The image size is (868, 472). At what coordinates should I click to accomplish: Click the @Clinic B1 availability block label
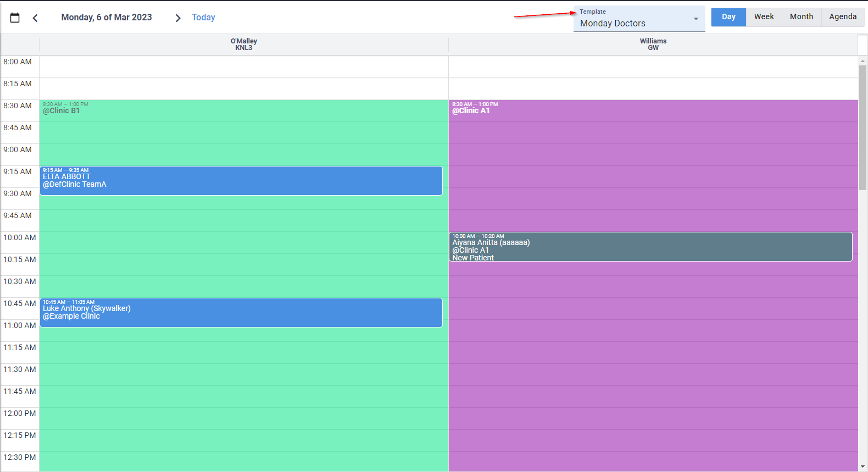pos(61,110)
